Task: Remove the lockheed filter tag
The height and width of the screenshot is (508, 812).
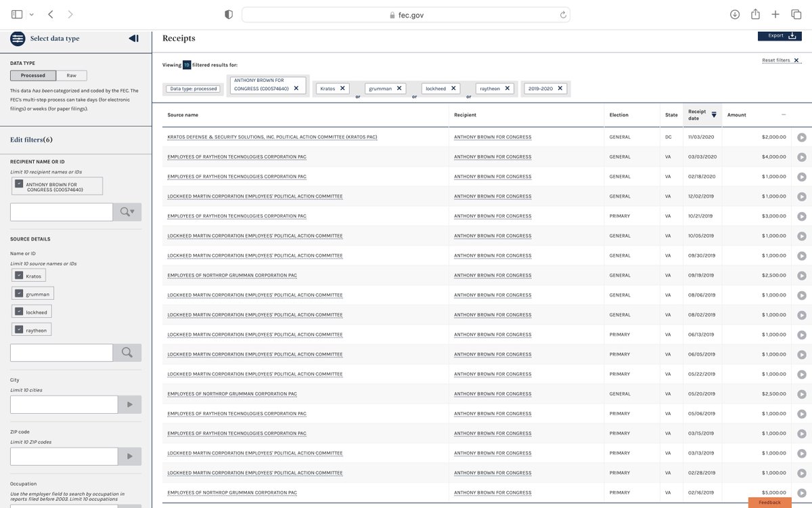Action: [453, 88]
